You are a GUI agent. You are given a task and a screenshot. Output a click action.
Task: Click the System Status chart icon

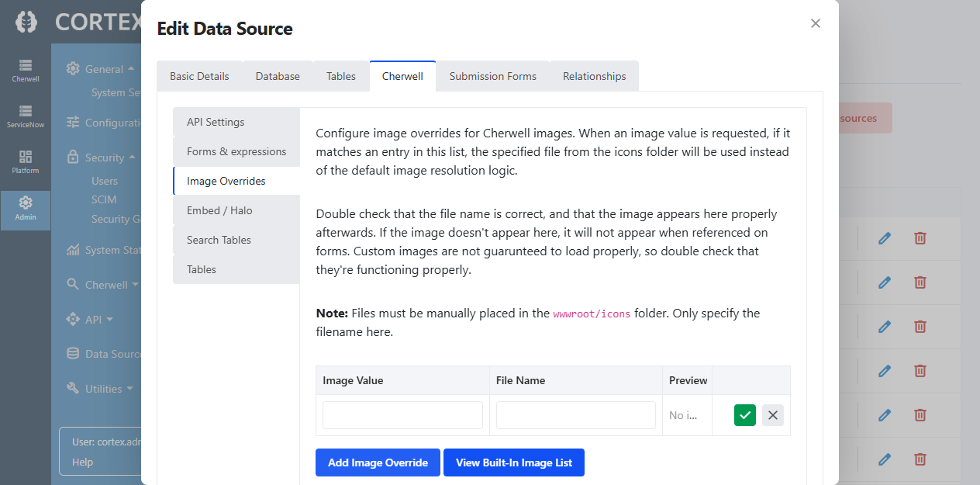[73, 250]
